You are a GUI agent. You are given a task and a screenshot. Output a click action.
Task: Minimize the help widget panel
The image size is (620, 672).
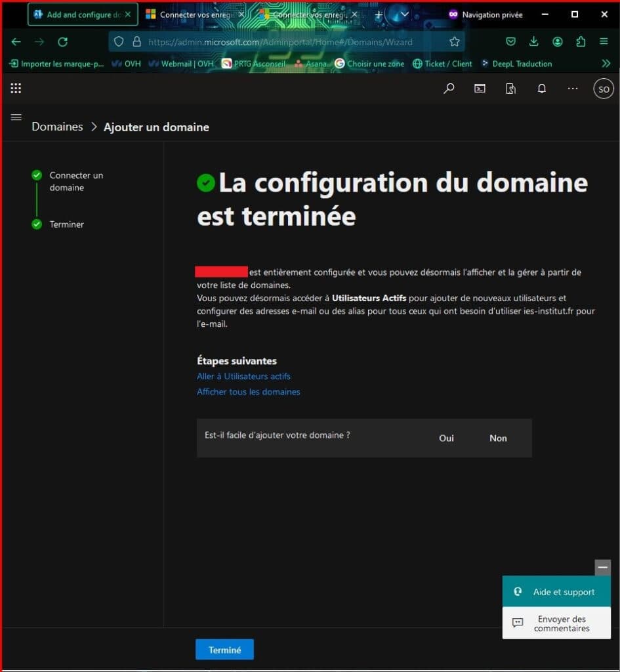tap(602, 568)
